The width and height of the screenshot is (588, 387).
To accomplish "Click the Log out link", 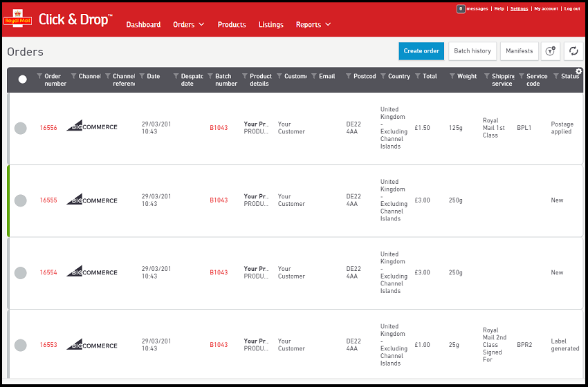I will click(x=572, y=8).
